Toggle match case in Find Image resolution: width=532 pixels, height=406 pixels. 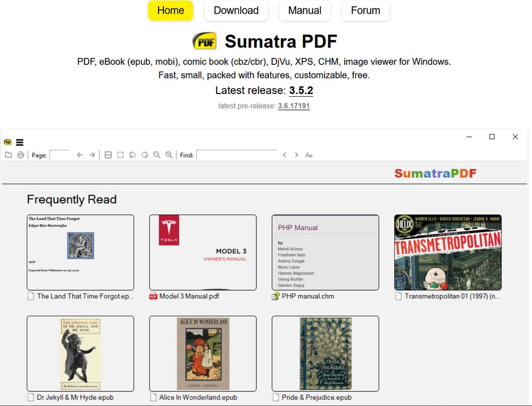(x=309, y=155)
